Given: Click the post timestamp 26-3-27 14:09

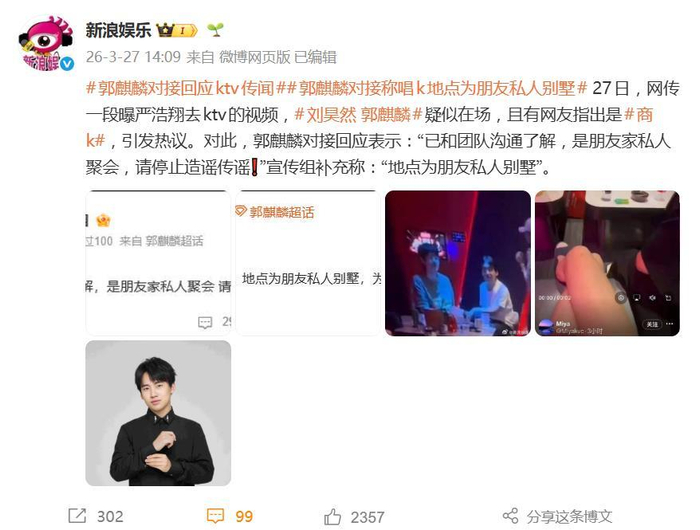Looking at the screenshot, I should coord(133,57).
